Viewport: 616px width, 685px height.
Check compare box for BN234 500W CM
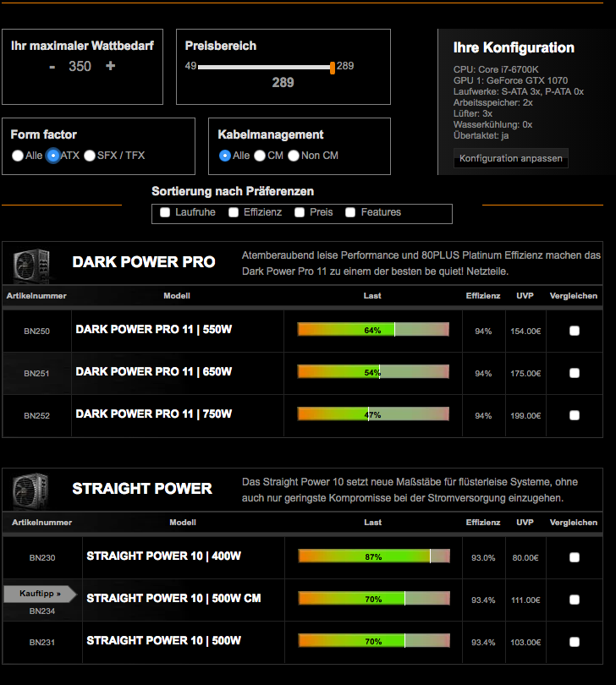pyautogui.click(x=575, y=600)
